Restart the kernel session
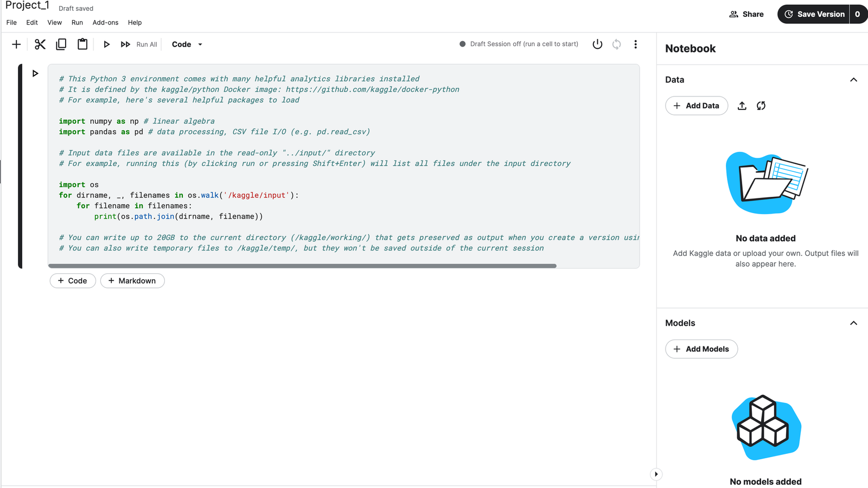This screenshot has height=488, width=868. [616, 44]
